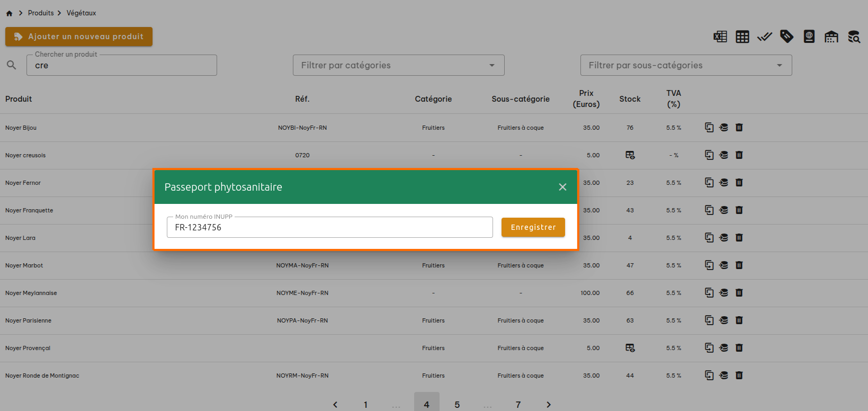The width and height of the screenshot is (868, 411).
Task: Duplicate the Noyer Marbot product
Action: click(x=709, y=265)
